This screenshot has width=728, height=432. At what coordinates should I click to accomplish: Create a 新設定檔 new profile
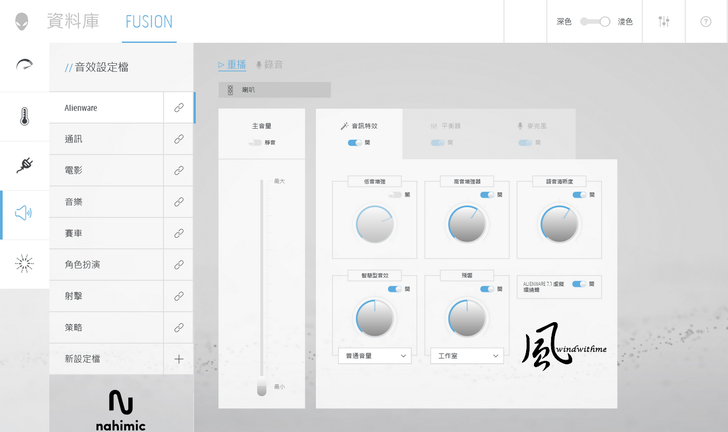tap(106, 359)
